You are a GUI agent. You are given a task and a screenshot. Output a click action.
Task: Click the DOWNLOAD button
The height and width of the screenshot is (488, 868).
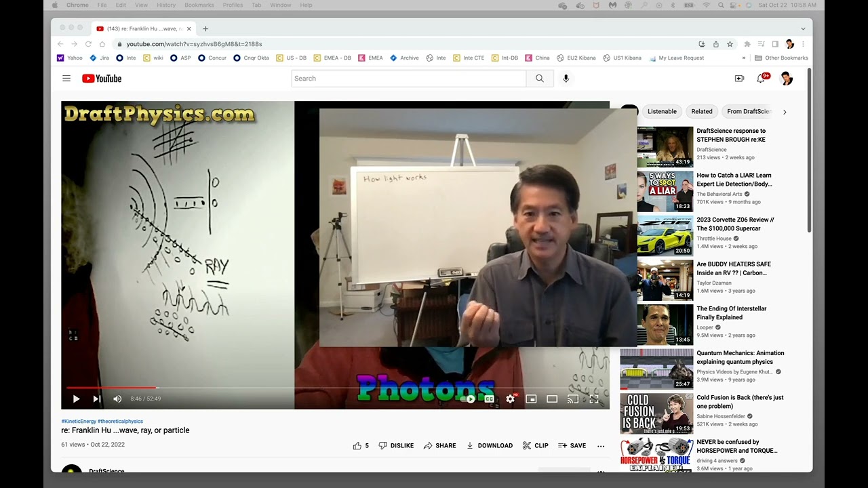[489, 445]
